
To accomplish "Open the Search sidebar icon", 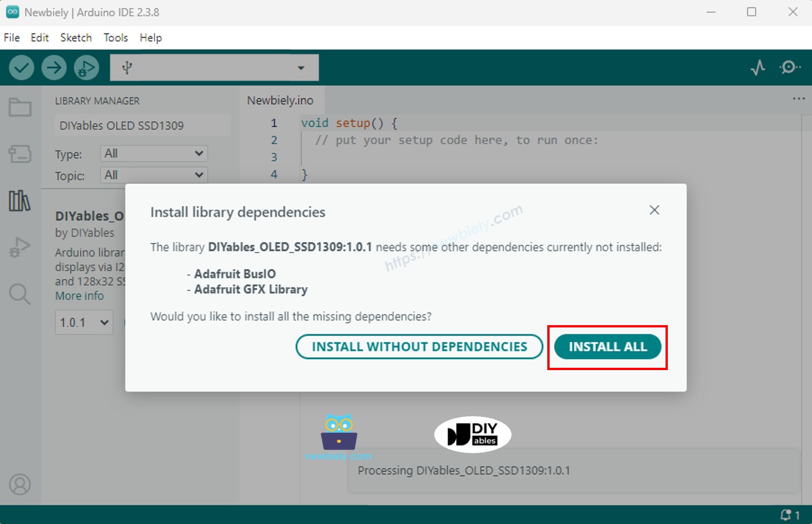I will tap(20, 294).
